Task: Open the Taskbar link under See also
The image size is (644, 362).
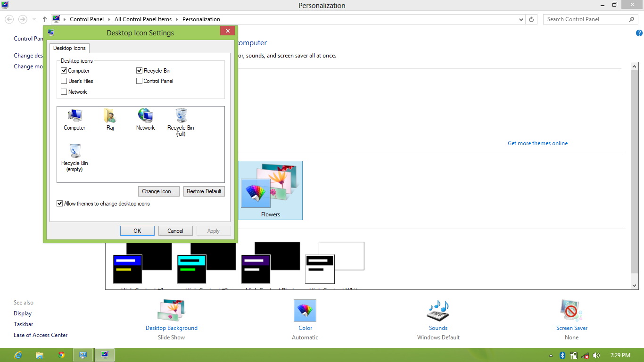Action: [x=23, y=324]
